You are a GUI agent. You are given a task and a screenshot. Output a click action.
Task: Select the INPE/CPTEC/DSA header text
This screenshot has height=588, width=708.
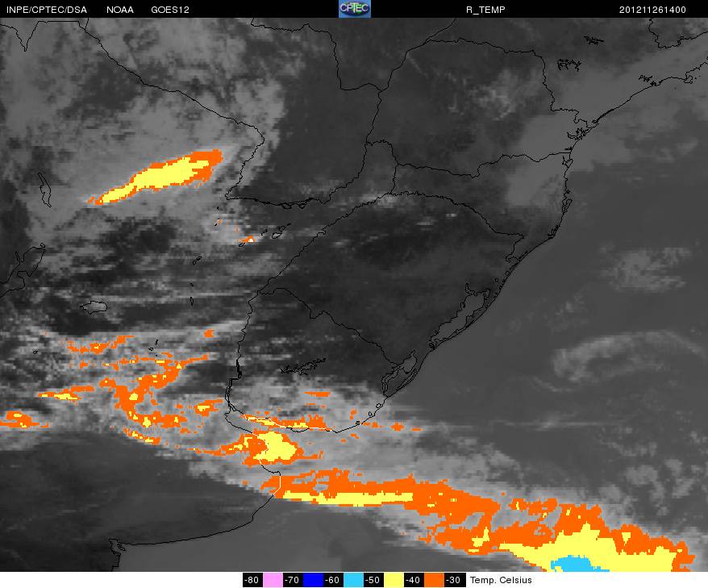47,10
